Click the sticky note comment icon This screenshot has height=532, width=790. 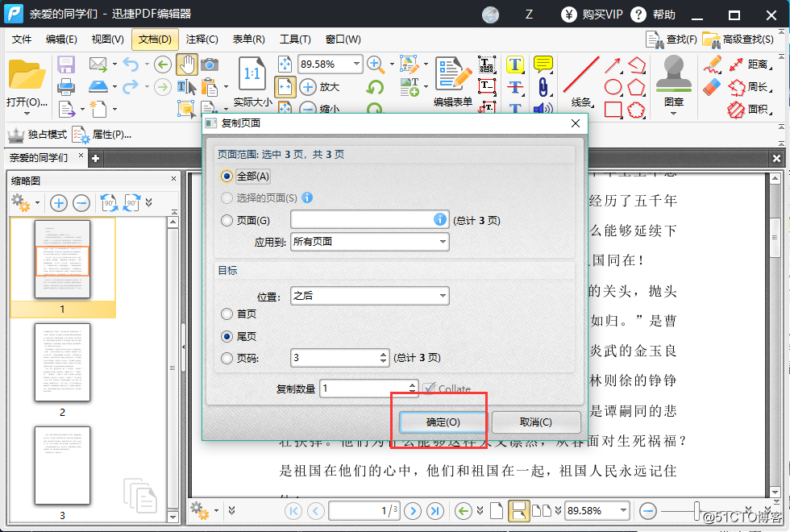543,64
